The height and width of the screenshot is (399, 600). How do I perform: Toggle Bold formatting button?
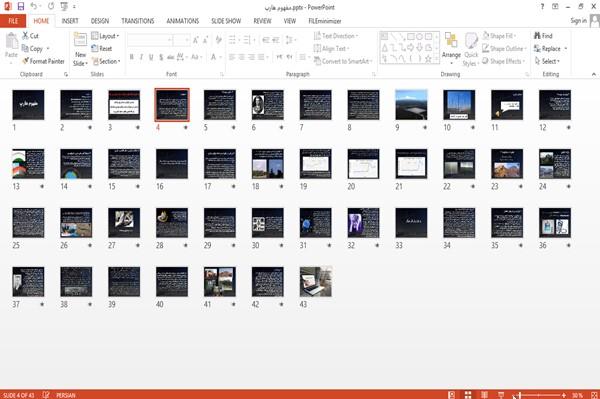(x=132, y=57)
